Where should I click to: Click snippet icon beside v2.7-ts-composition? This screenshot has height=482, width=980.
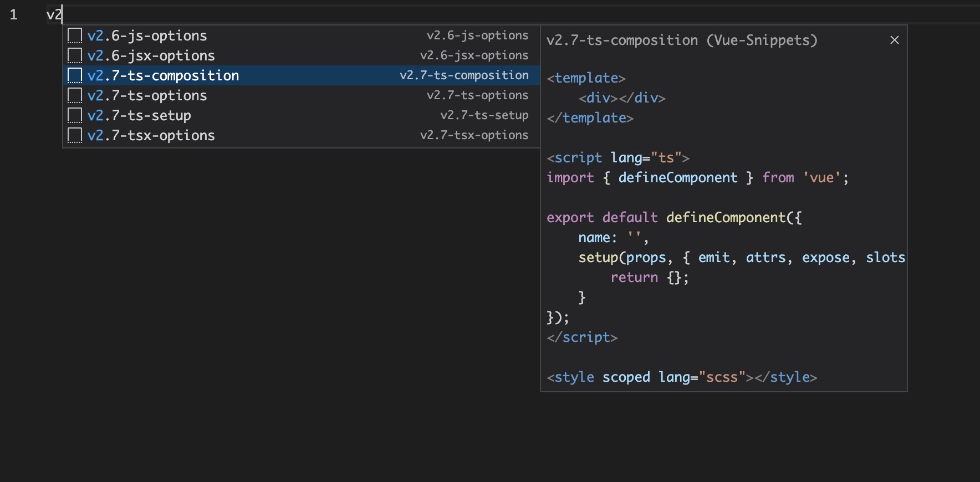75,76
